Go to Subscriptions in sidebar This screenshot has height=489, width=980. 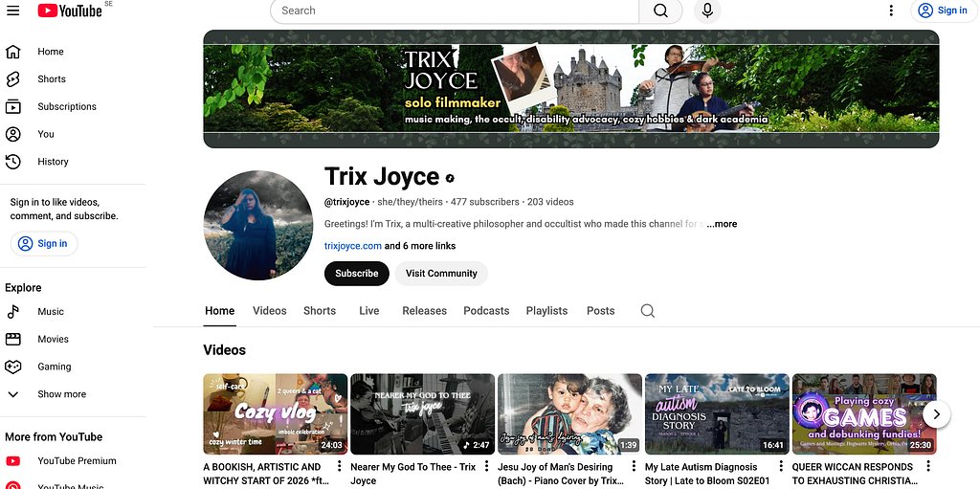(66, 107)
